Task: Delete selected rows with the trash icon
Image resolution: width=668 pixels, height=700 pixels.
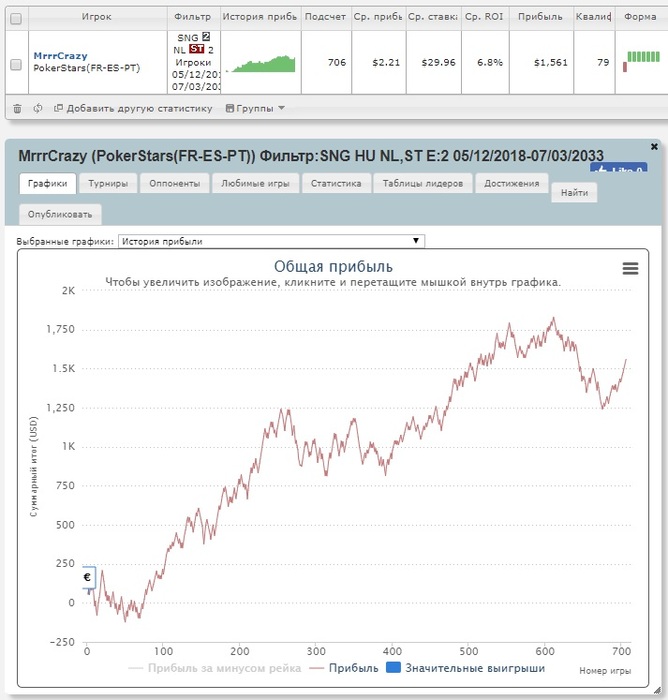Action: tap(17, 108)
